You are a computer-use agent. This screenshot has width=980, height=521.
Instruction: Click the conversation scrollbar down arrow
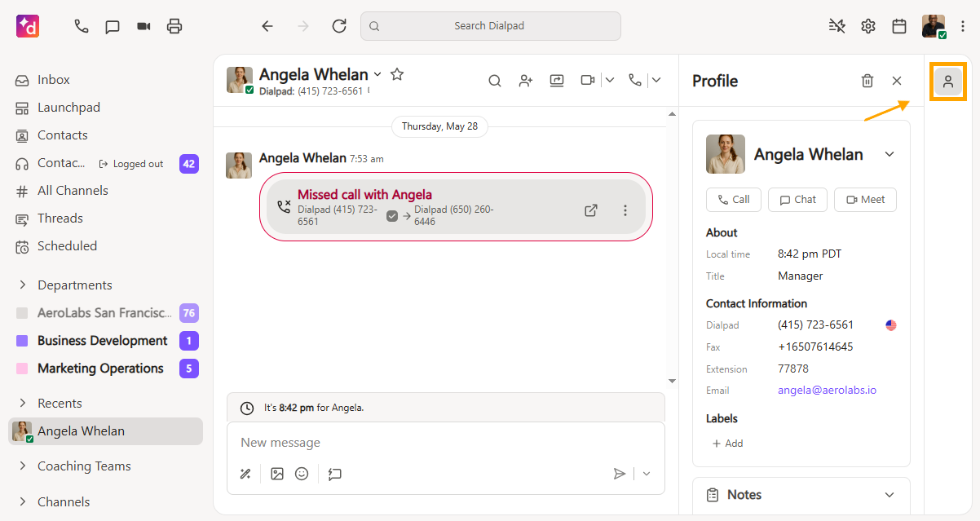point(672,381)
